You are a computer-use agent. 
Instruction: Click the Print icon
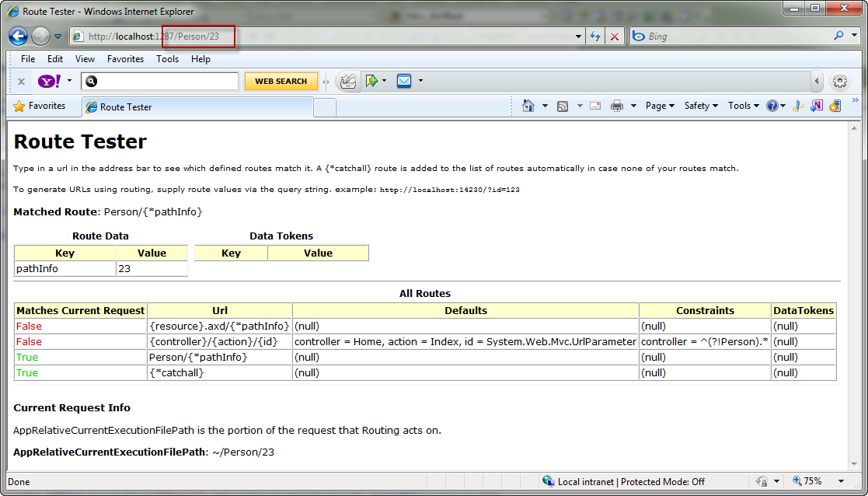click(x=617, y=106)
